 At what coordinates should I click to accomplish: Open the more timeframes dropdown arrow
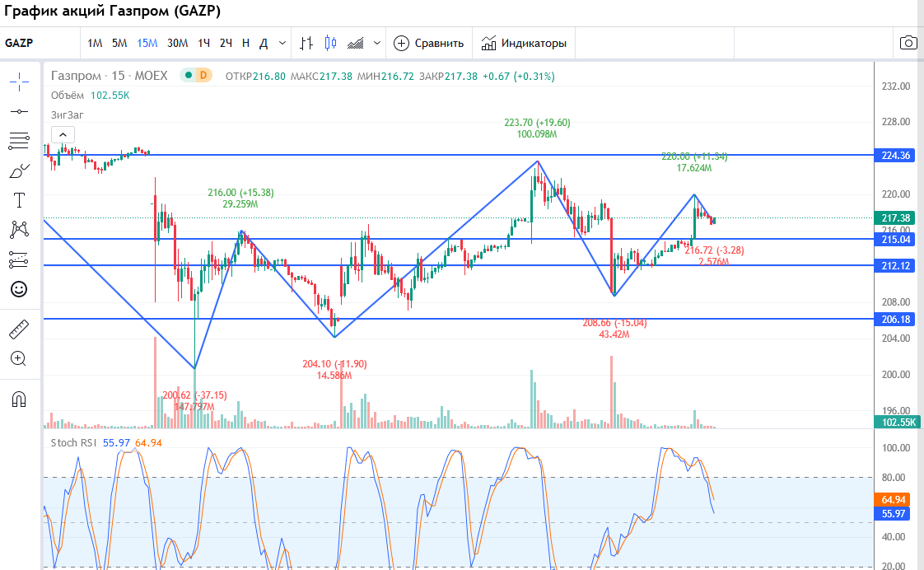click(x=282, y=43)
